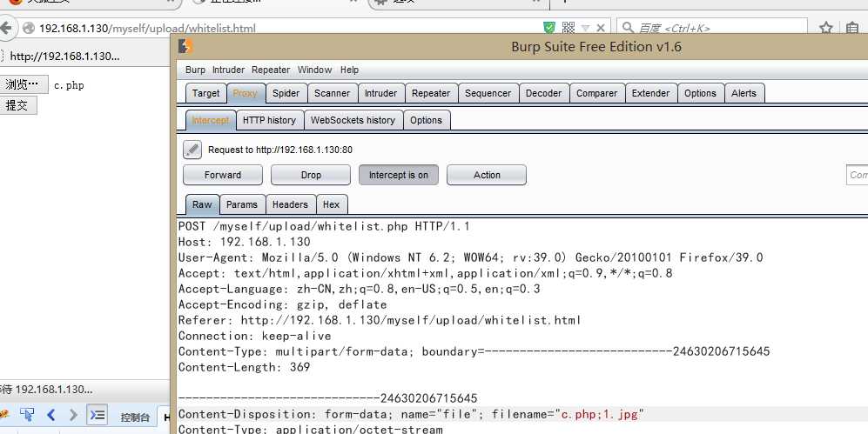
Task: Toggle the Intercept is on button
Action: [x=399, y=175]
